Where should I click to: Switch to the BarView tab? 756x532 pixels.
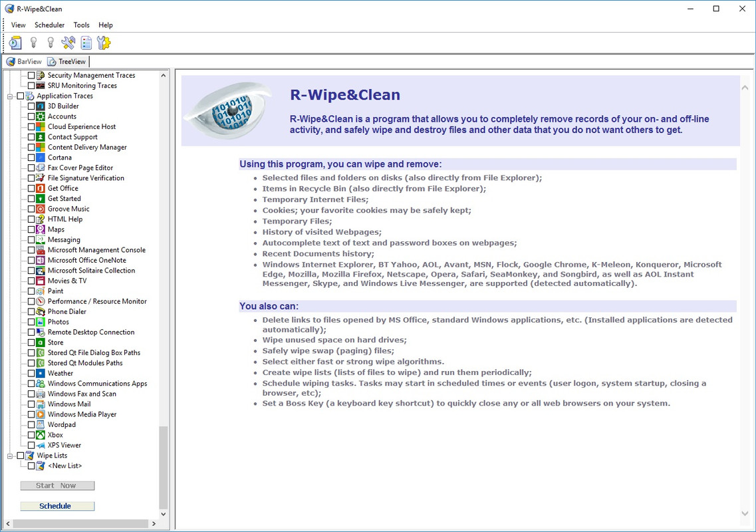click(x=24, y=61)
